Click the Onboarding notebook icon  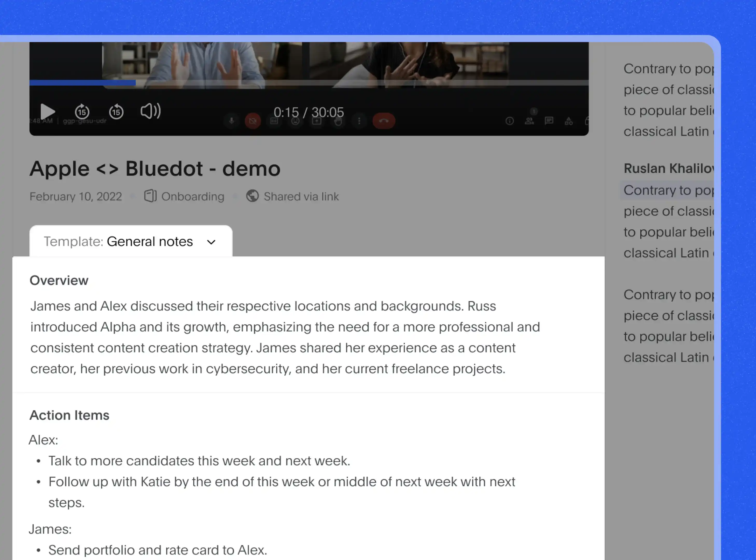click(150, 196)
